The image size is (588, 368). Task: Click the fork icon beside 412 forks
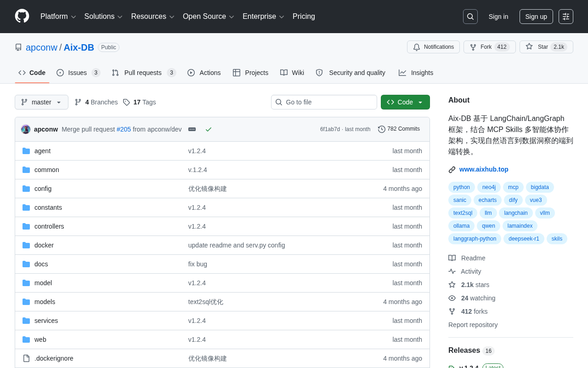click(452, 311)
